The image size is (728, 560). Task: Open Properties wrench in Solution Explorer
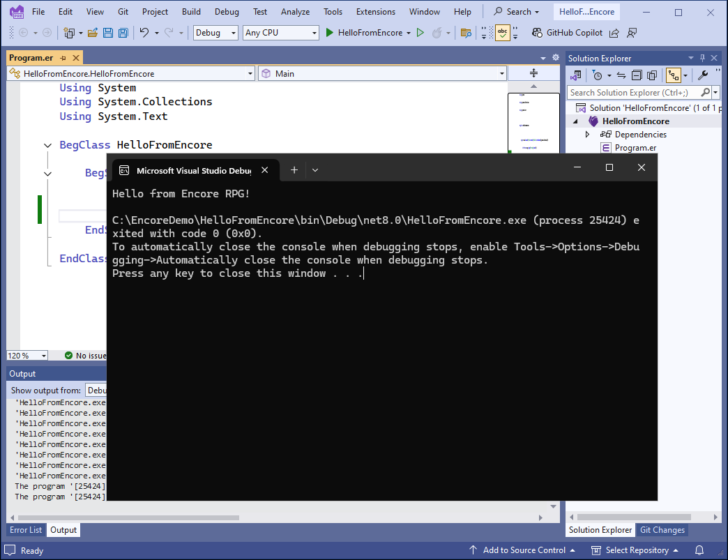coord(703,75)
